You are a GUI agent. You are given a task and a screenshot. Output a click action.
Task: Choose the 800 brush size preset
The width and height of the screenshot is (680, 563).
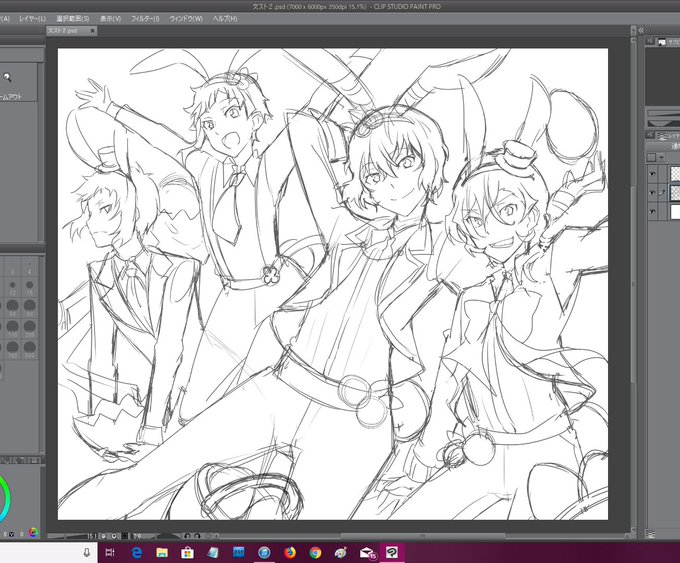[x=29, y=348]
